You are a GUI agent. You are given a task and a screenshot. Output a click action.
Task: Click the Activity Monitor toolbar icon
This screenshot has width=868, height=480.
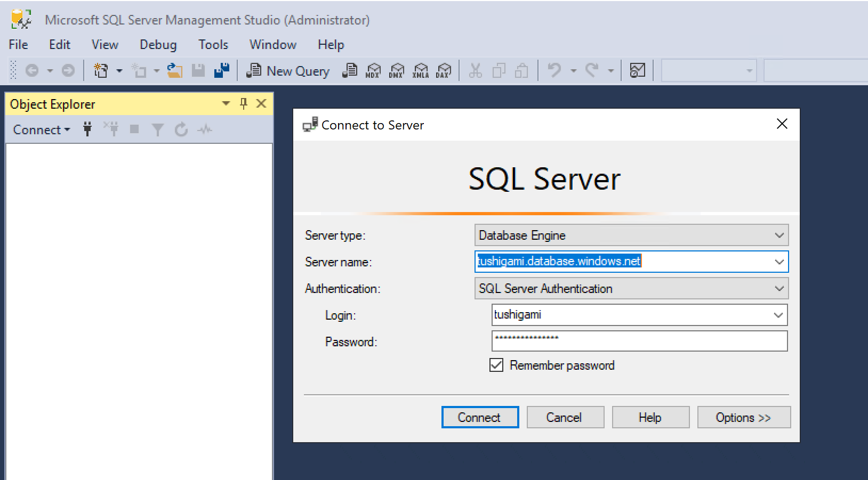click(637, 70)
